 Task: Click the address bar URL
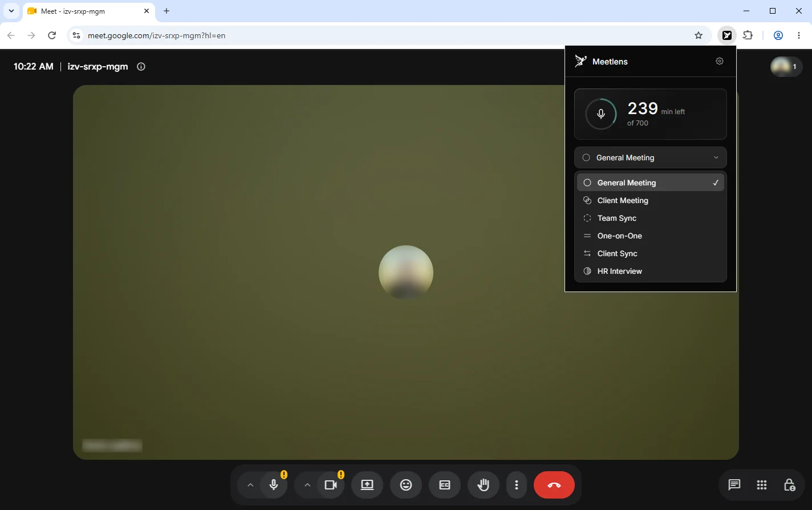point(157,35)
